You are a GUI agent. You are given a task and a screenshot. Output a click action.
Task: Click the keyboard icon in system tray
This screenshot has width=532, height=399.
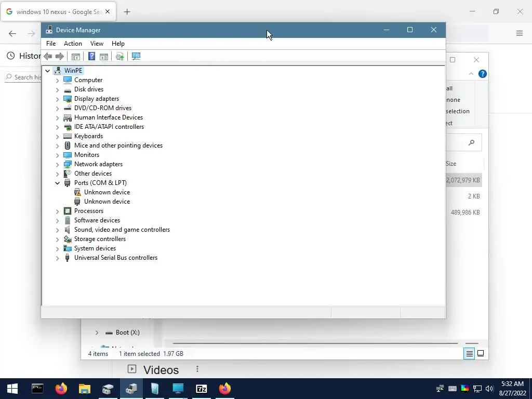tap(453, 389)
